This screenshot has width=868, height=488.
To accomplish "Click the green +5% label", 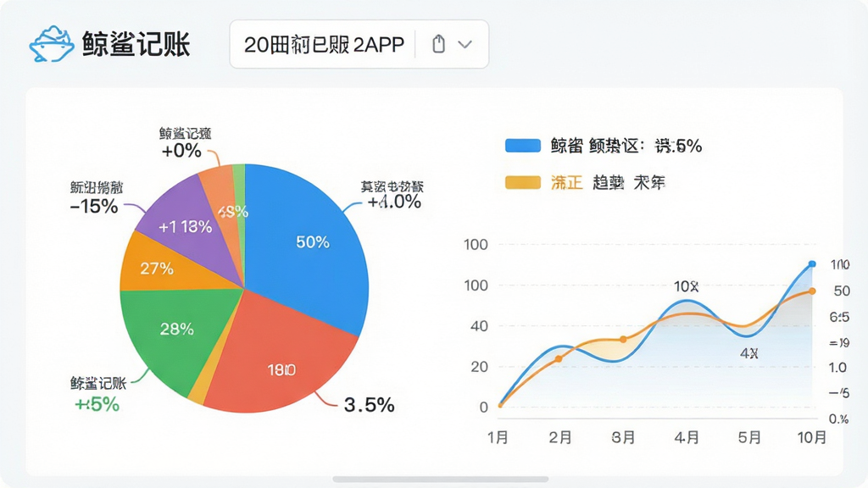I will click(x=97, y=404).
